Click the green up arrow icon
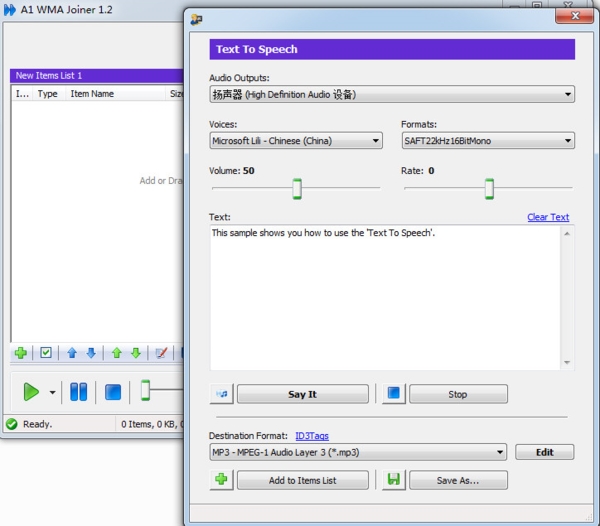The image size is (600, 526). pyautogui.click(x=116, y=353)
